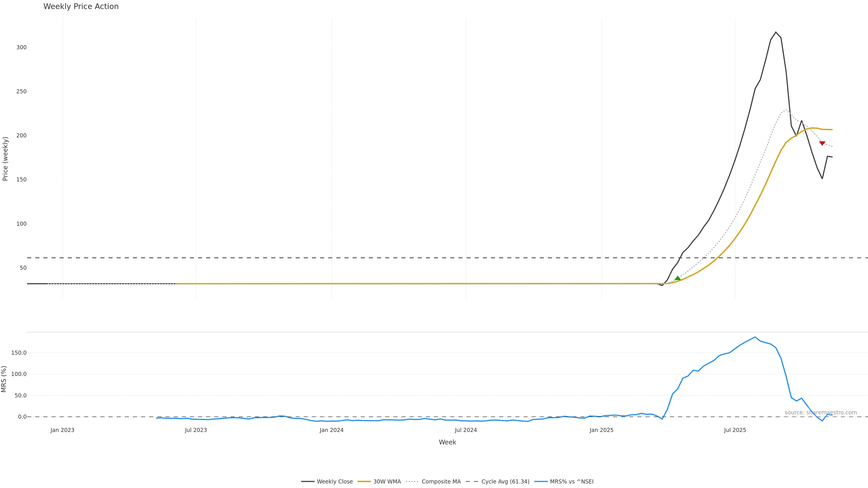
Task: Click the Week x-axis title
Action: coord(447,442)
